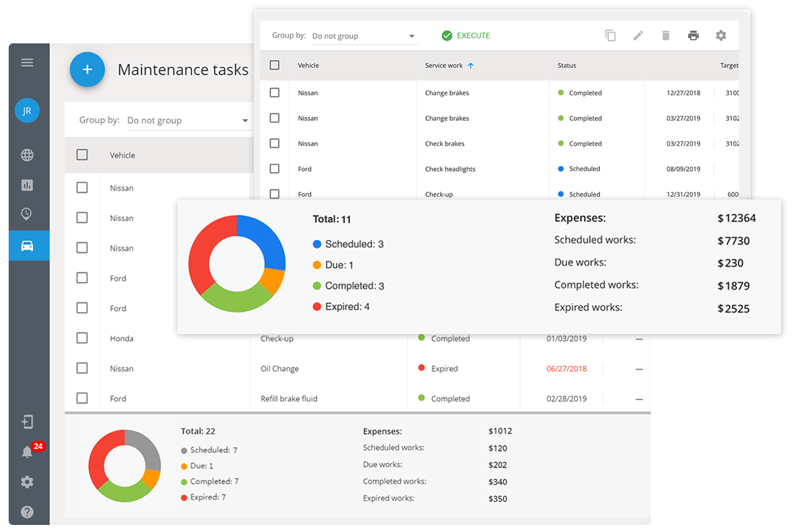Expand the front Group by dropdown
This screenshot has height=532, width=792.
(363, 36)
